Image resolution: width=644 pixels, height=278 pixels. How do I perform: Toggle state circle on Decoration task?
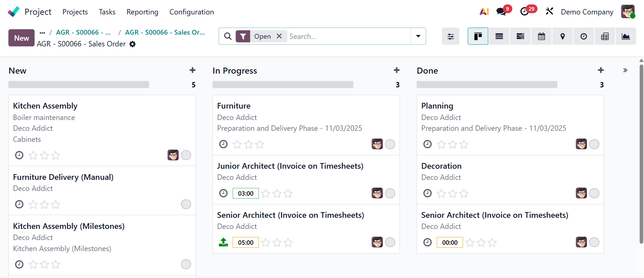(594, 193)
